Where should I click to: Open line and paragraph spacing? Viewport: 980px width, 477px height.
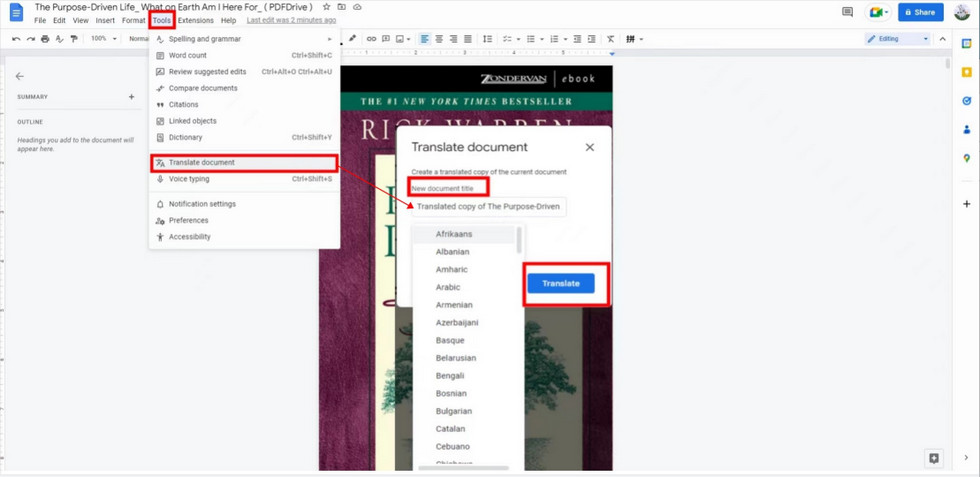[488, 39]
